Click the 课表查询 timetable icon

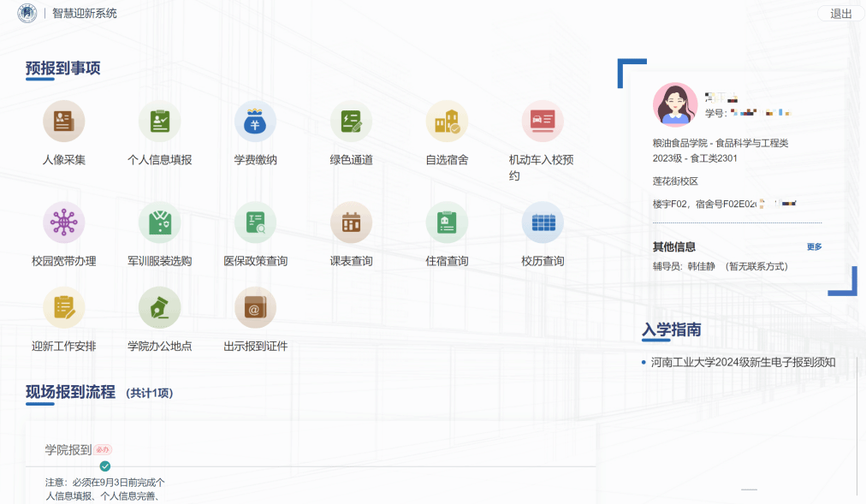click(x=352, y=222)
